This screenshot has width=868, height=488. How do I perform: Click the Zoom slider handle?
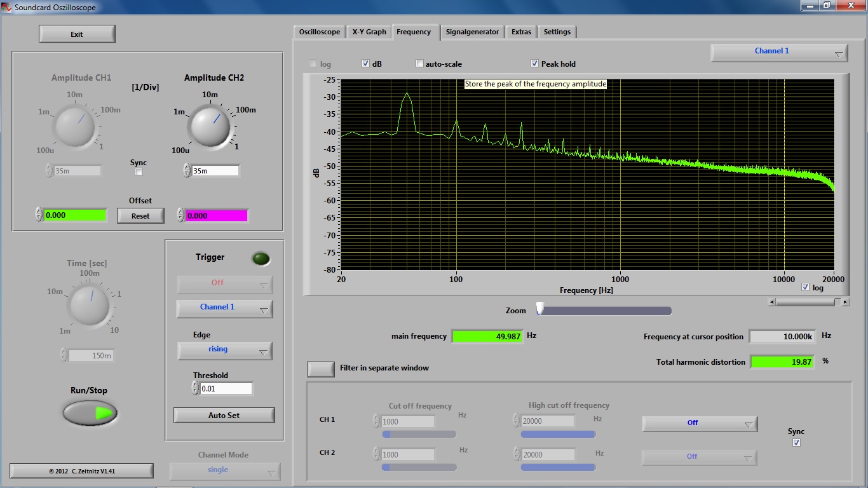click(x=540, y=308)
